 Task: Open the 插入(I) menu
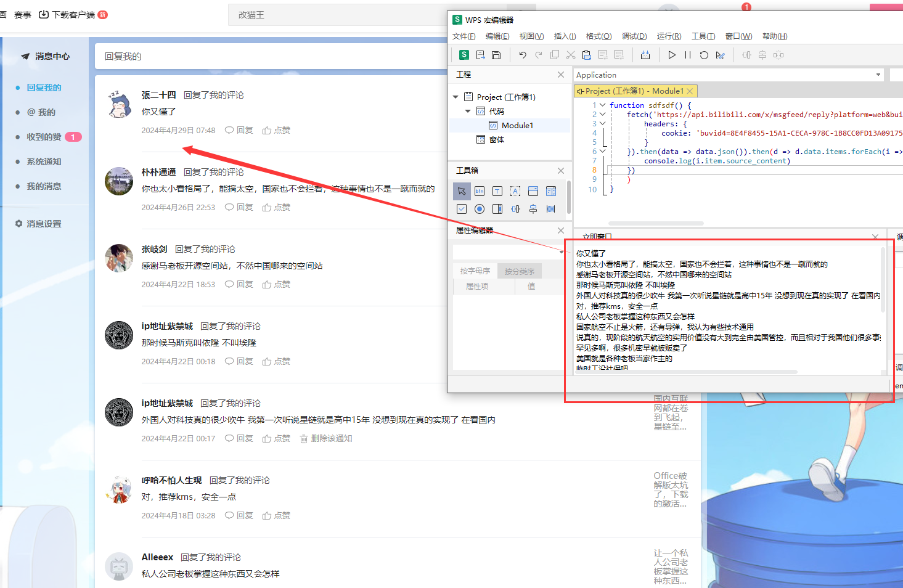[x=565, y=36]
